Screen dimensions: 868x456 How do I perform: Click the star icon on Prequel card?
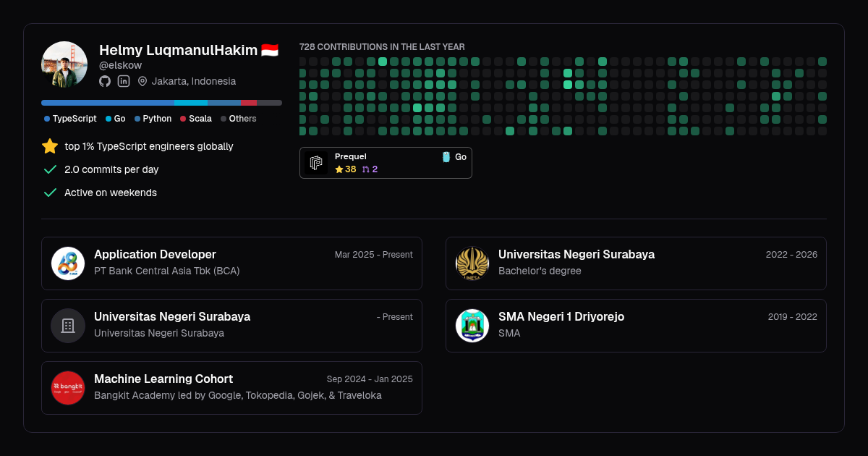339,169
